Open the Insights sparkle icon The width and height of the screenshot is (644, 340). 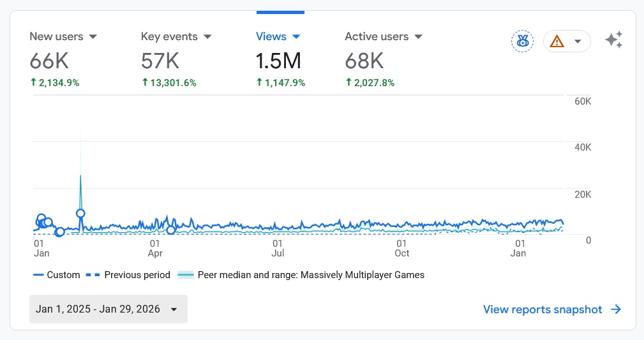[613, 41]
